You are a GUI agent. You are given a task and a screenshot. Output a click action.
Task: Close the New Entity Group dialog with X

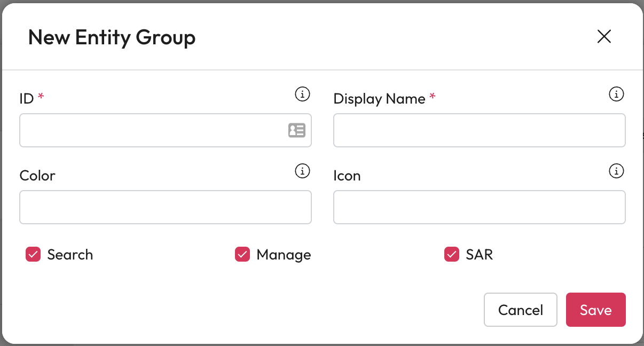tap(604, 36)
